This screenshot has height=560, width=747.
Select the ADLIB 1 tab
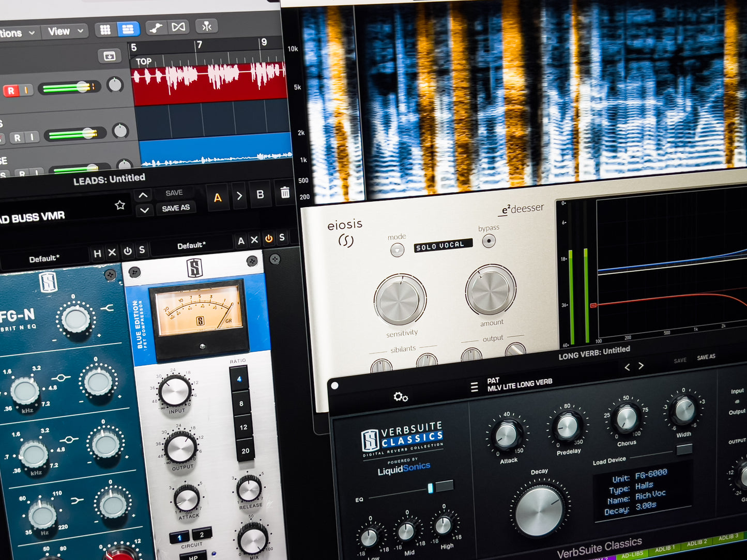coord(665,548)
